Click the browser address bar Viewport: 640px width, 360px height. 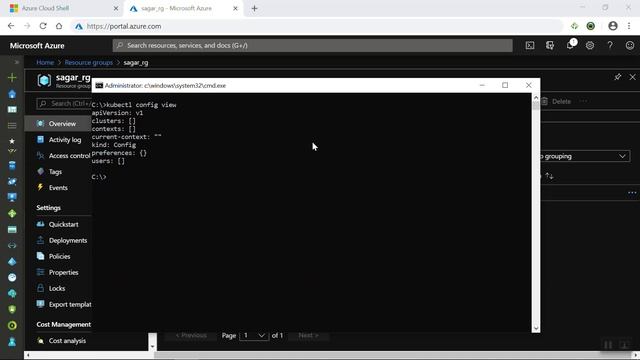click(x=317, y=26)
